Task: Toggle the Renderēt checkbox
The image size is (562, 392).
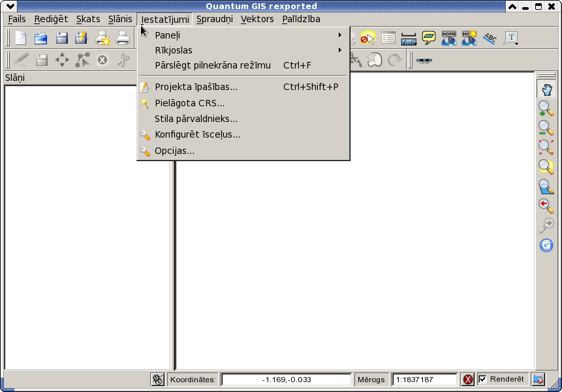Action: pyautogui.click(x=483, y=379)
